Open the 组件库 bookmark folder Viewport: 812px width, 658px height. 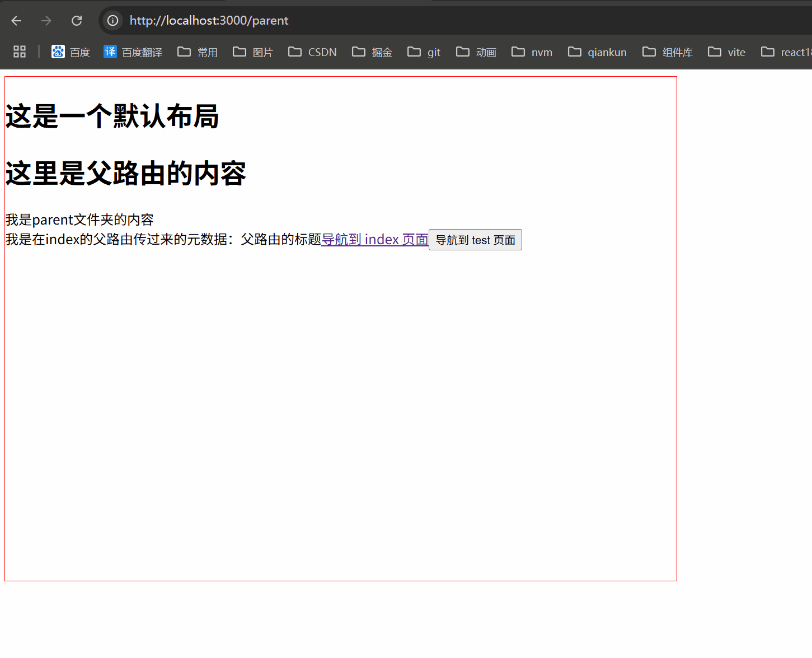pyautogui.click(x=668, y=52)
